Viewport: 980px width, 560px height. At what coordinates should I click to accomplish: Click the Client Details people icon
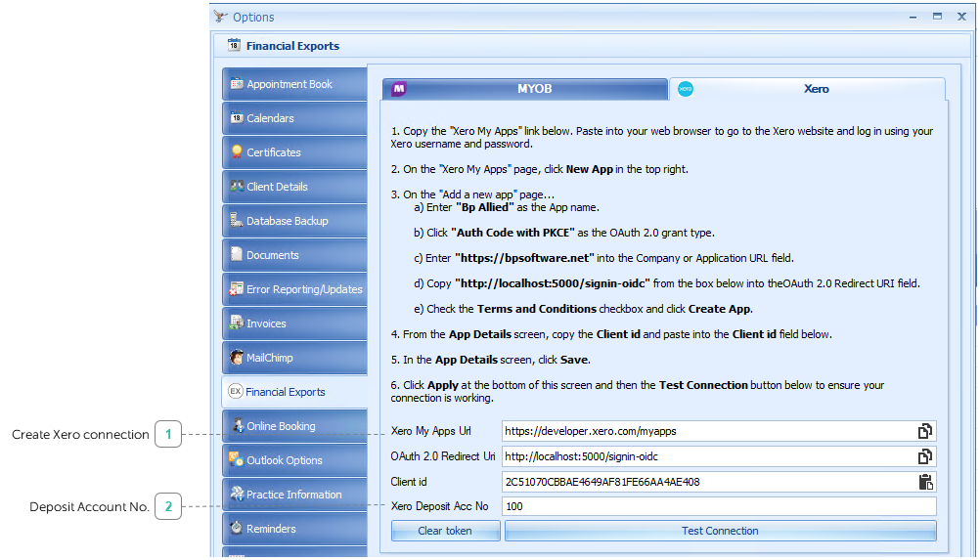[237, 186]
